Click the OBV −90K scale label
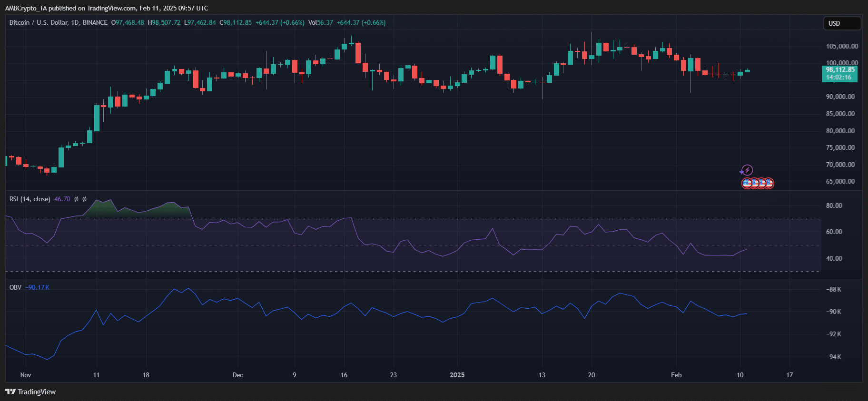Image resolution: width=868 pixels, height=401 pixels. coord(833,312)
